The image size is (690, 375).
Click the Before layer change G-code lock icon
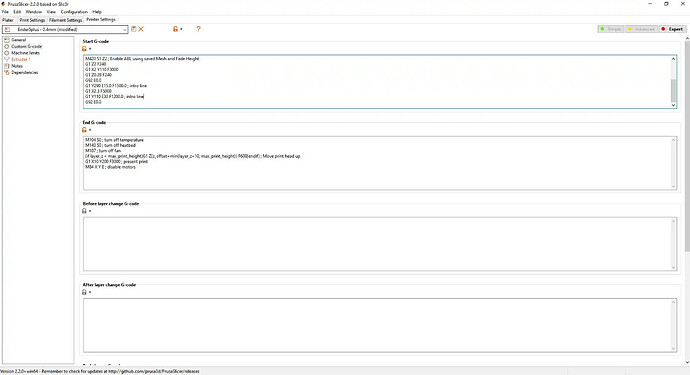tap(84, 211)
